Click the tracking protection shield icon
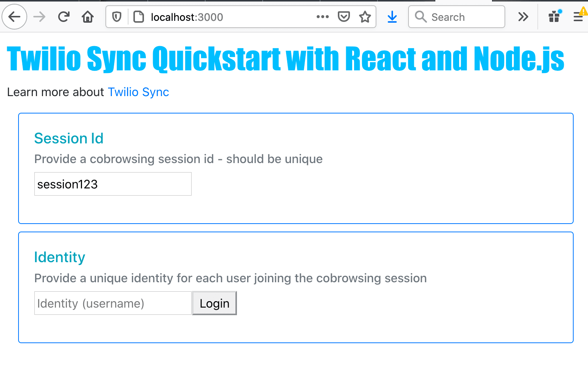The width and height of the screenshot is (588, 367). point(117,17)
